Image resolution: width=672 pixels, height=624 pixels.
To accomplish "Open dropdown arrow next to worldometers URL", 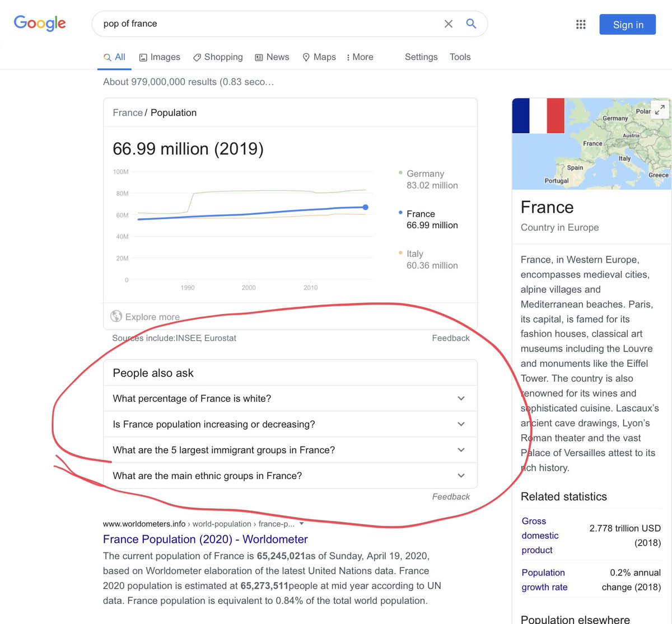I will coord(302,524).
